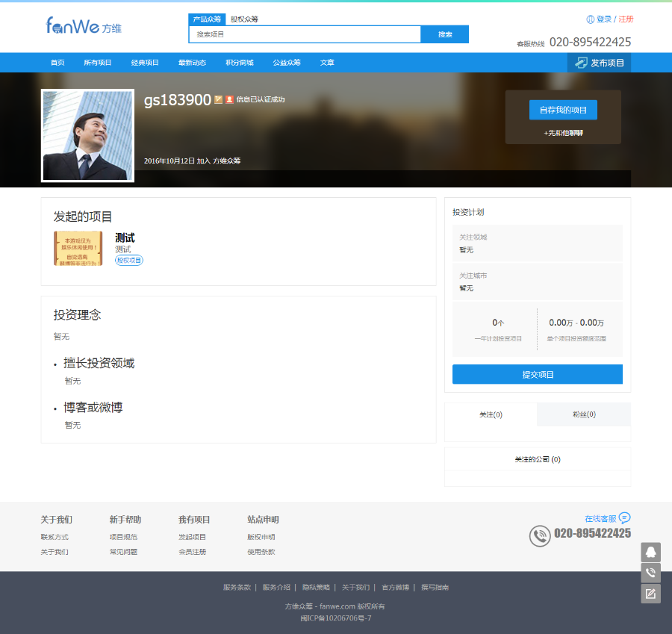672x634 pixels.
Task: Click +先和他聊聊 link
Action: tap(563, 133)
